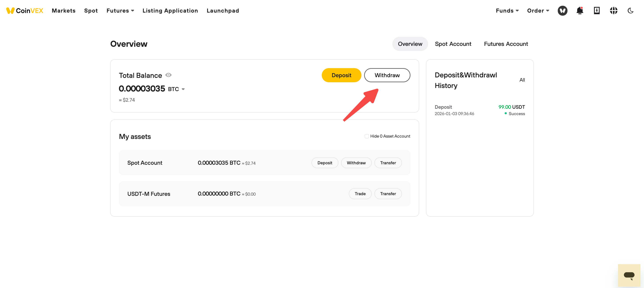Open the notifications bell icon
The image size is (644, 288).
coord(580,11)
